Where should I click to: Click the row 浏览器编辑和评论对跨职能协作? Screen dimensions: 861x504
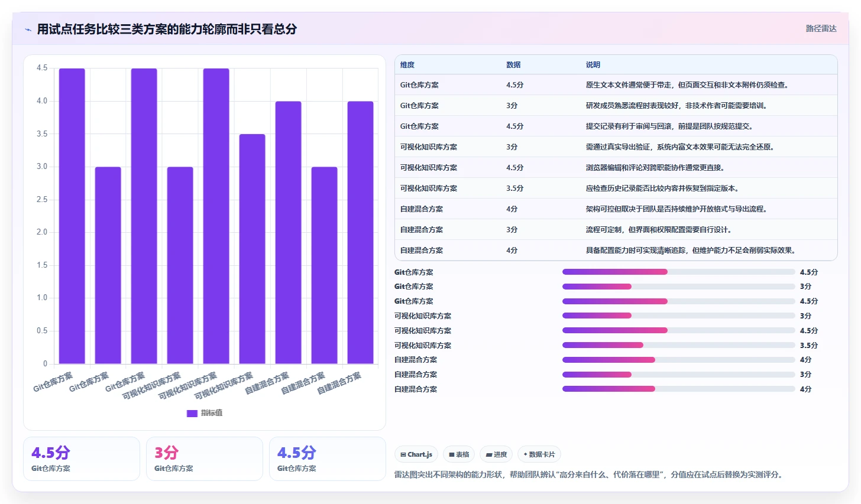coord(616,168)
